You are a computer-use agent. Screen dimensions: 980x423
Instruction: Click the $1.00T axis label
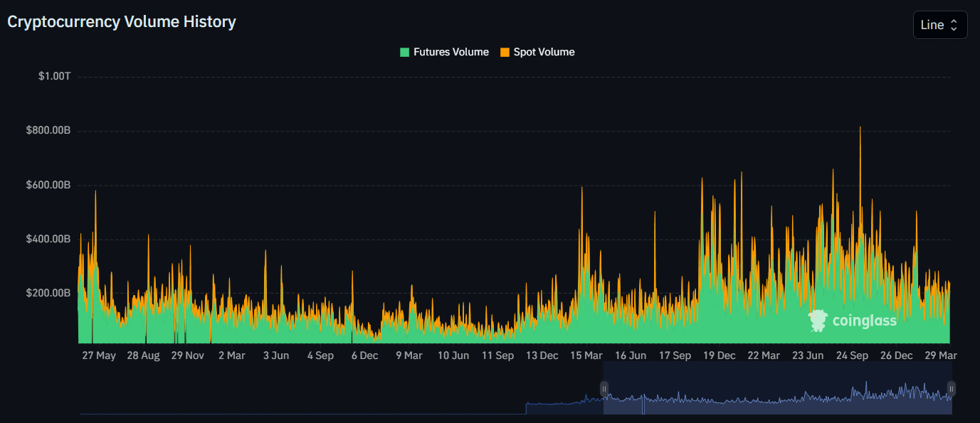click(55, 75)
